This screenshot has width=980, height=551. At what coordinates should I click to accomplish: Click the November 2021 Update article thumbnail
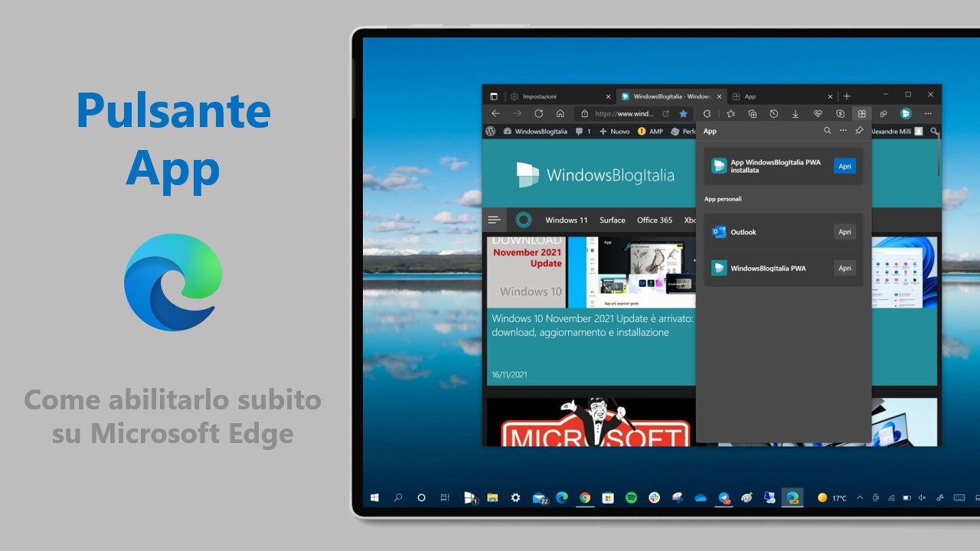[590, 272]
